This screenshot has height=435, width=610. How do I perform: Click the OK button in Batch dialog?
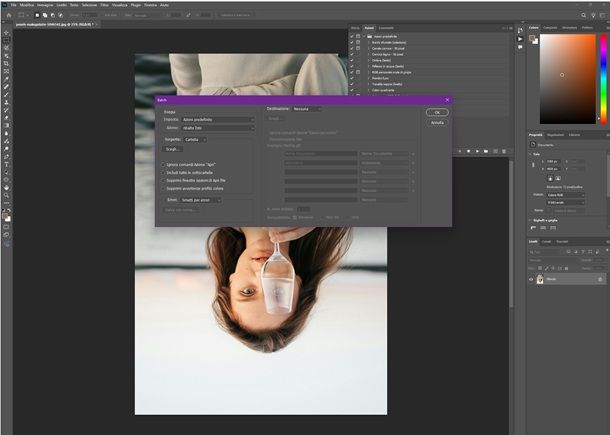tap(436, 112)
